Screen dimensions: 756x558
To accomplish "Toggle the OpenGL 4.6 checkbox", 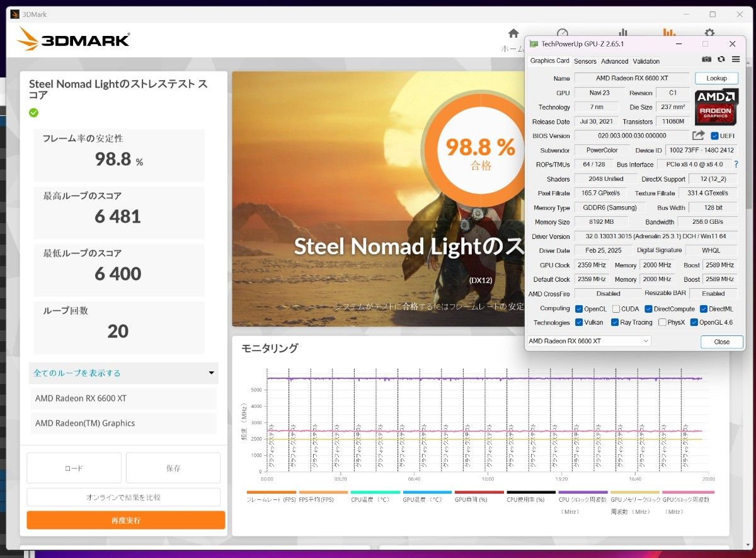I will click(694, 322).
